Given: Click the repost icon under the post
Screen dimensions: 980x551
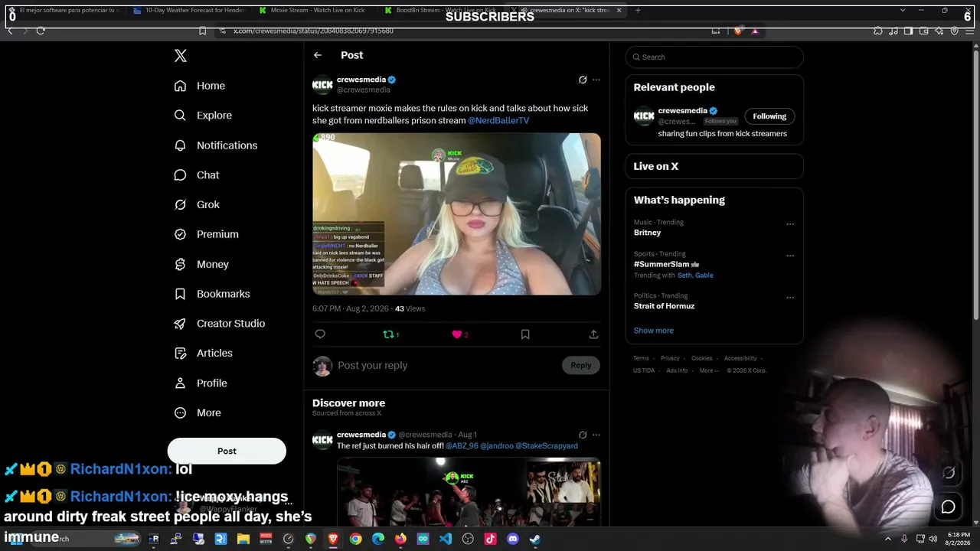Looking at the screenshot, I should click(389, 334).
